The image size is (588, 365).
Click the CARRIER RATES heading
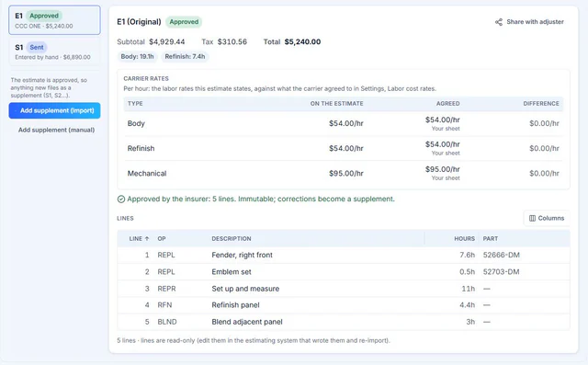(146, 79)
